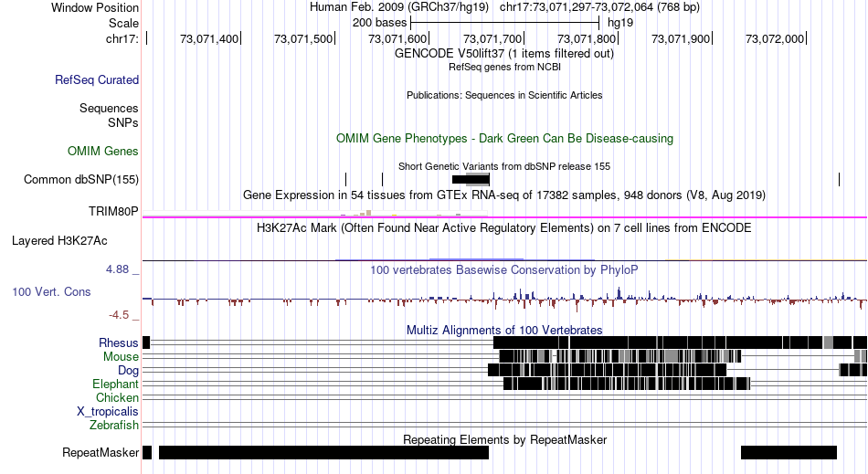
Task: Click the PhyloP conservation signal graph
Action: [504, 300]
